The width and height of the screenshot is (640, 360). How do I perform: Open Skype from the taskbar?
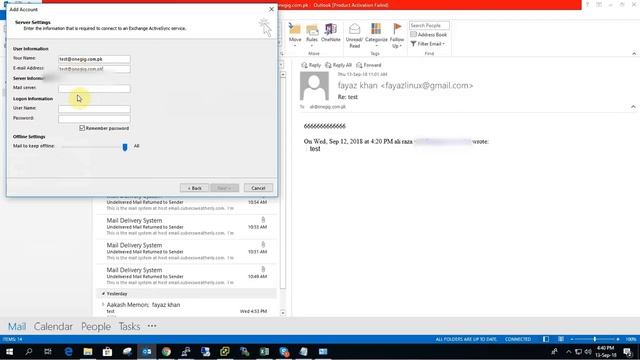tap(284, 351)
